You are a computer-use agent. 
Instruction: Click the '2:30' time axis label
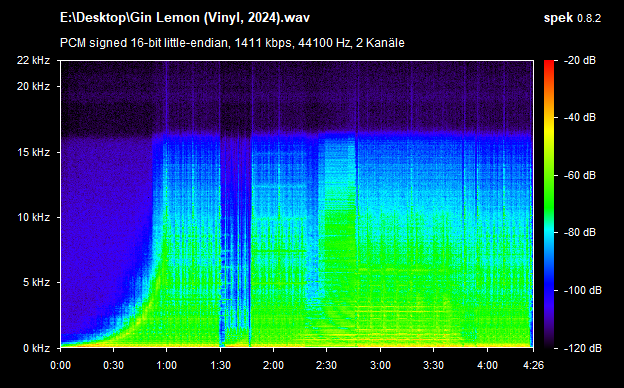pos(327,365)
